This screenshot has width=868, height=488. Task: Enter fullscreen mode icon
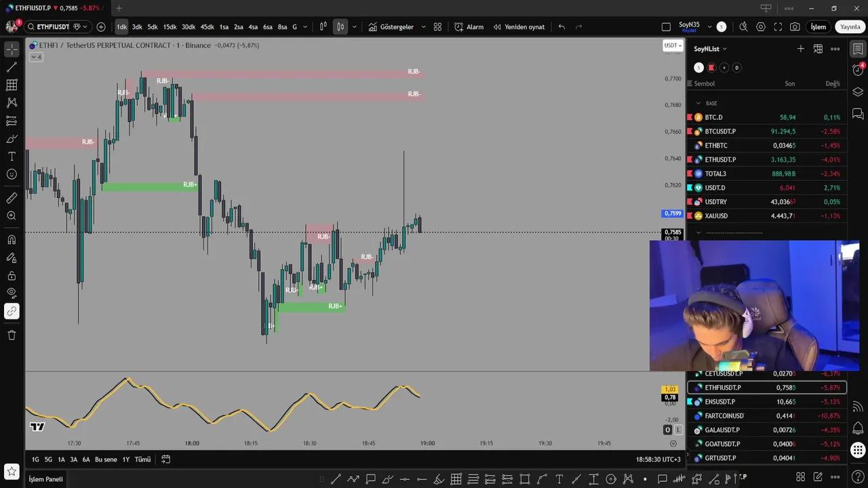click(778, 27)
